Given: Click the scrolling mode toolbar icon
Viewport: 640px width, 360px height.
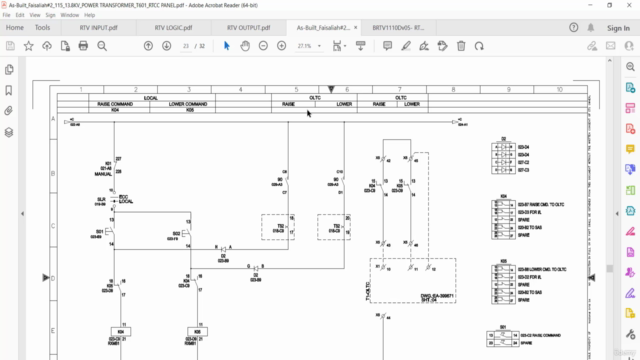Looking at the screenshot, I should (360, 46).
